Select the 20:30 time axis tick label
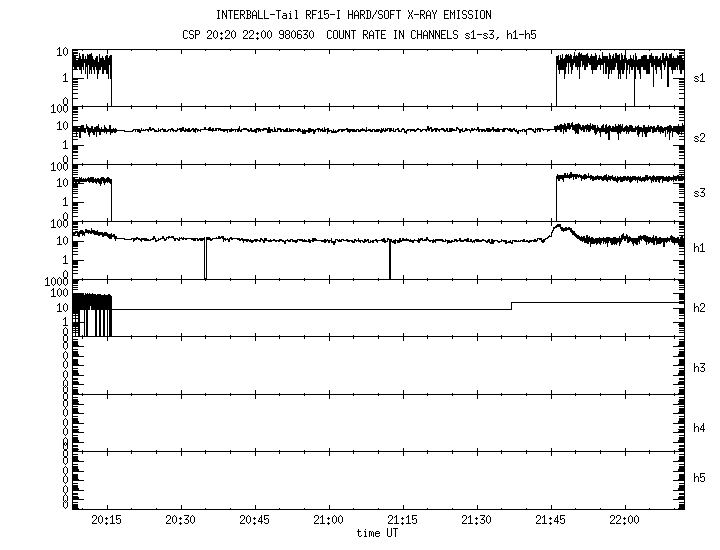The height and width of the screenshot is (550, 720). coord(180,521)
